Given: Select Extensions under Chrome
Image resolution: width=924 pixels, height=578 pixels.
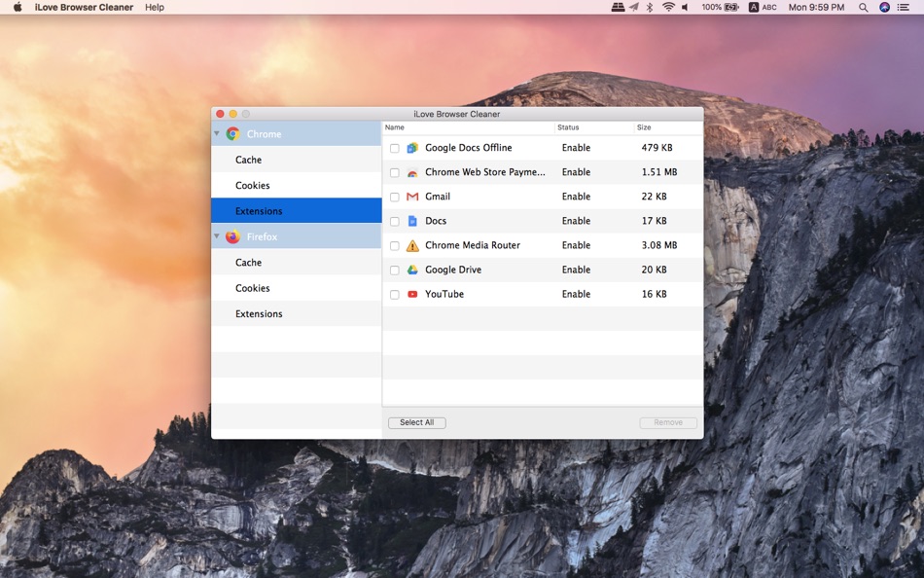Looking at the screenshot, I should (x=297, y=211).
